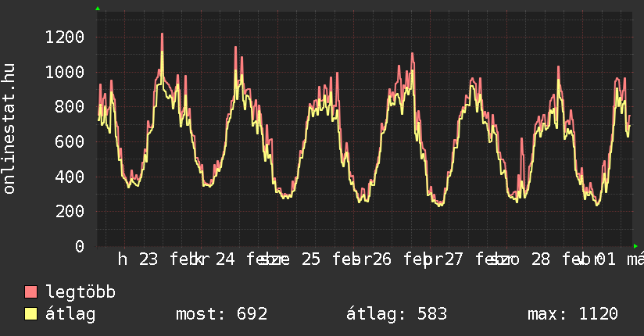Click the vertical onlinestat.hu label

9,129
